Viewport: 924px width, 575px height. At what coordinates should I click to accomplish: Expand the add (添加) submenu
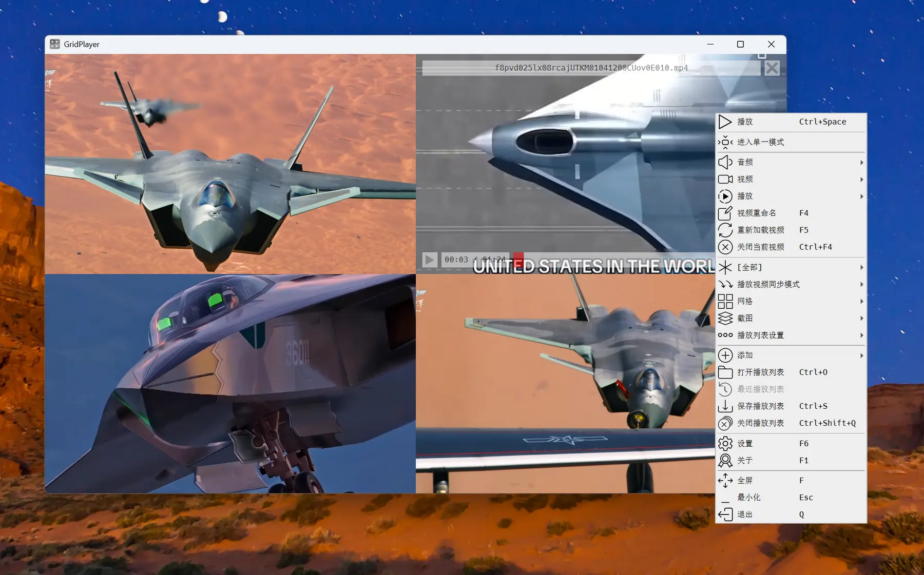[791, 355]
